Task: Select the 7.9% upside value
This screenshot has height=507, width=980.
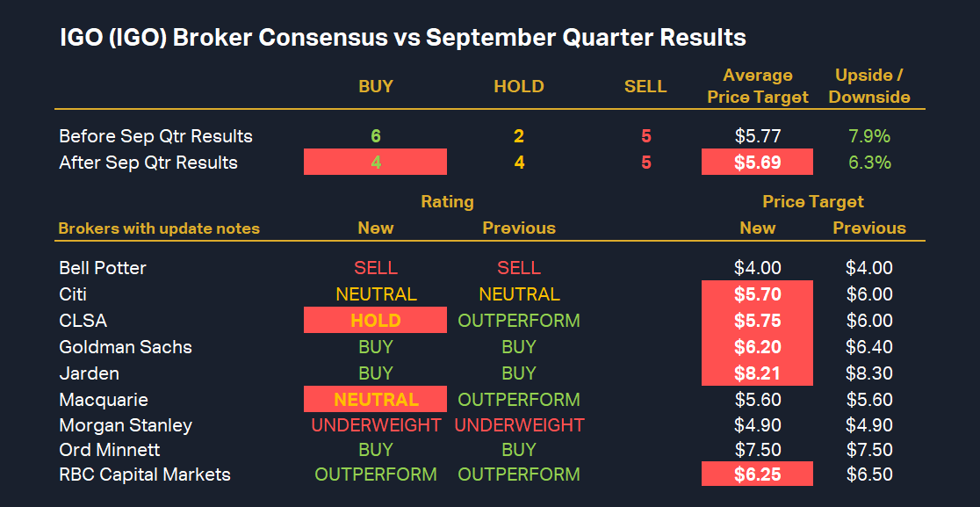Action: [869, 136]
